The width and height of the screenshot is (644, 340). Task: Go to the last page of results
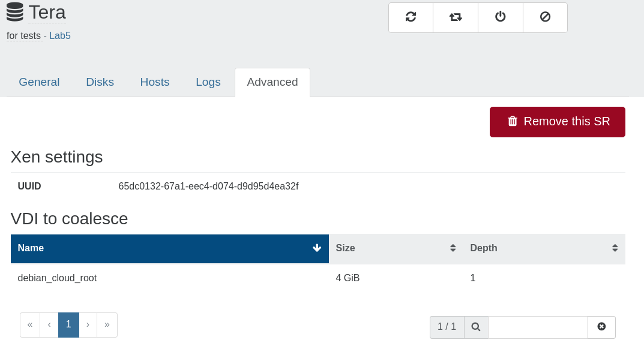(107, 325)
